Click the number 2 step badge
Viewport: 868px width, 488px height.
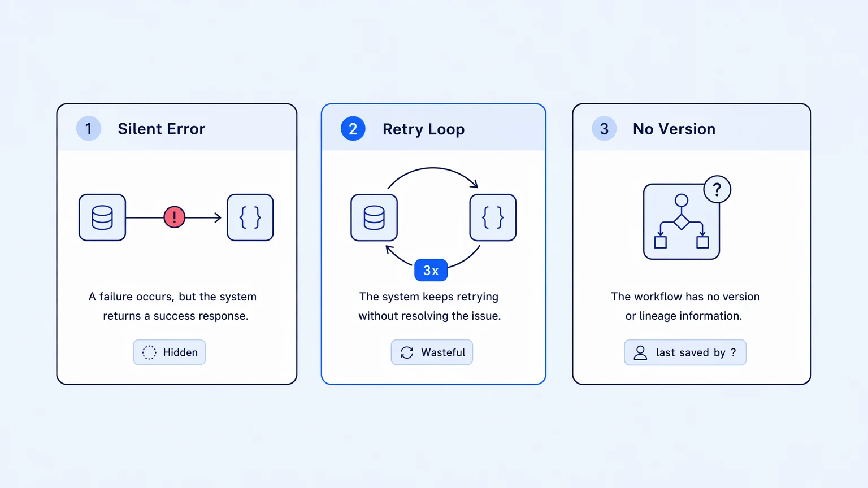pyautogui.click(x=353, y=129)
